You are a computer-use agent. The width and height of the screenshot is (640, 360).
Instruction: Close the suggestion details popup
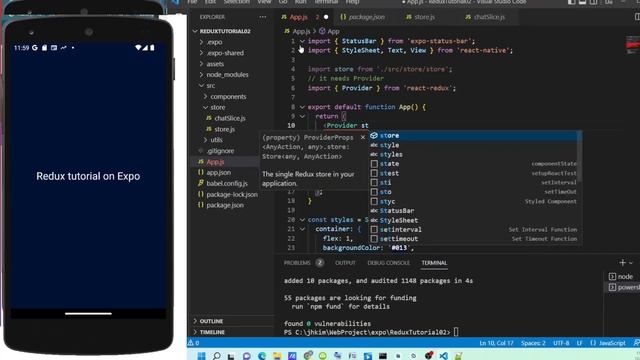[x=362, y=138]
